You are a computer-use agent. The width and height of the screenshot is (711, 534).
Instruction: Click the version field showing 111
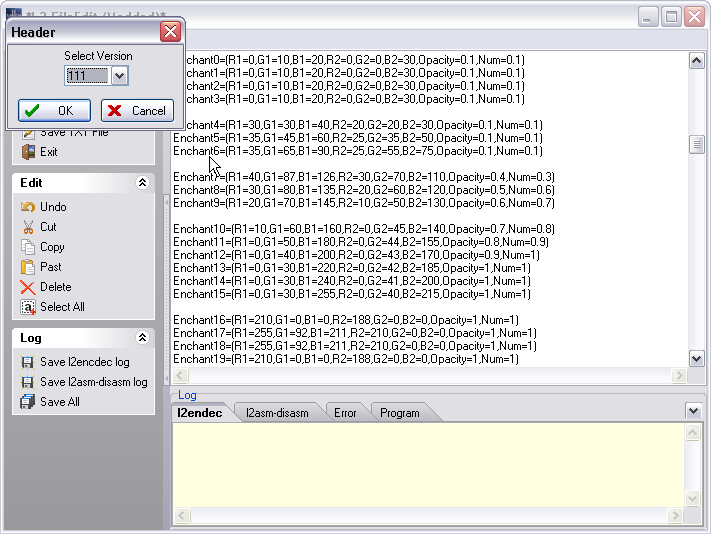(88, 75)
